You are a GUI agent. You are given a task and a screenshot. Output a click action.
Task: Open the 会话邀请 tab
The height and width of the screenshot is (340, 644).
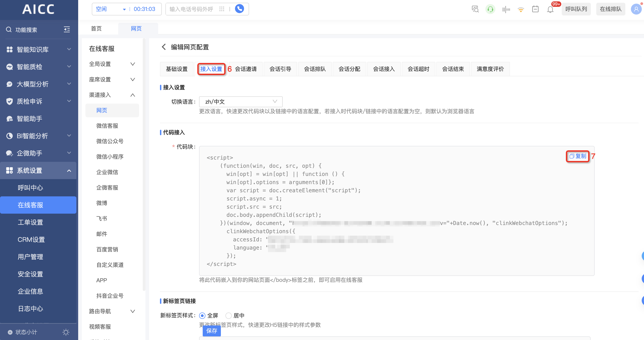[246, 69]
